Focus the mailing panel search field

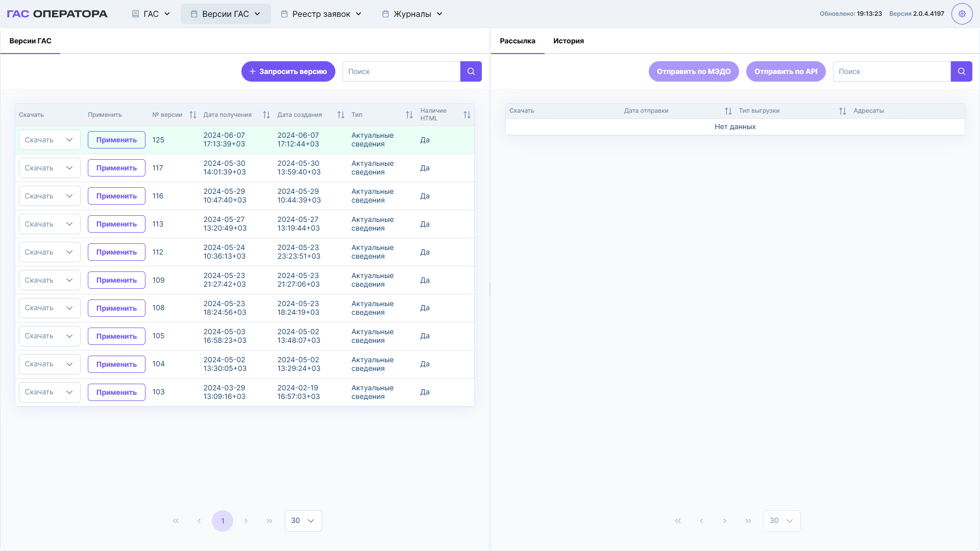pos(892,71)
